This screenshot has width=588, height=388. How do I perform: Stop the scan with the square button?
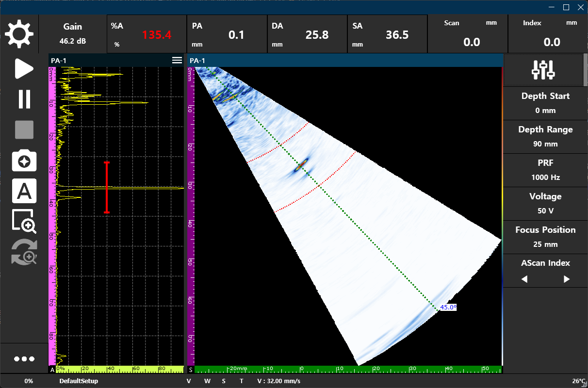(x=24, y=130)
